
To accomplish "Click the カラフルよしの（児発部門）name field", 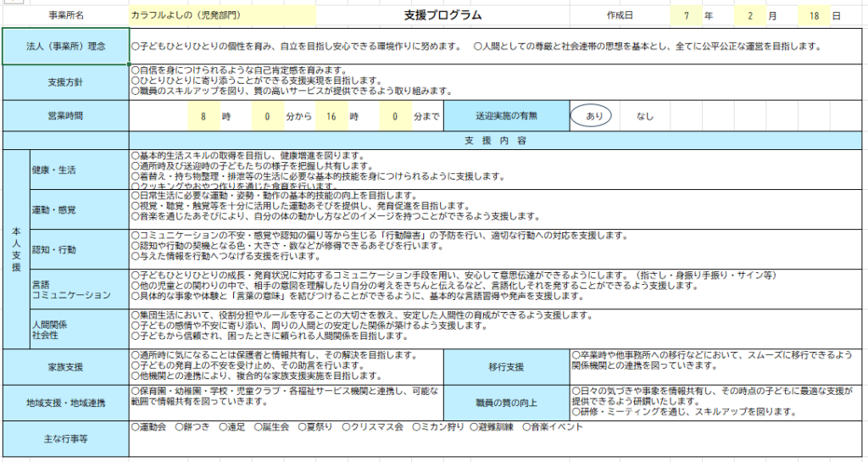I will pos(223,15).
